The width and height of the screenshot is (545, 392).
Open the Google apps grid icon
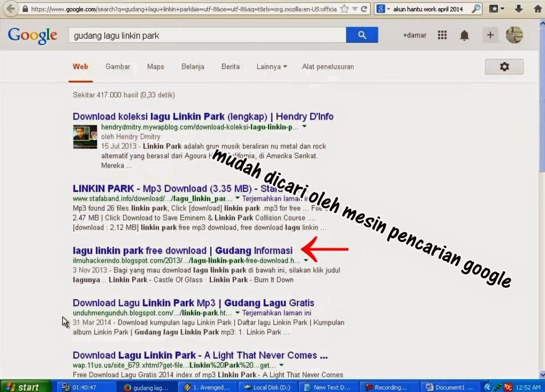pos(442,35)
